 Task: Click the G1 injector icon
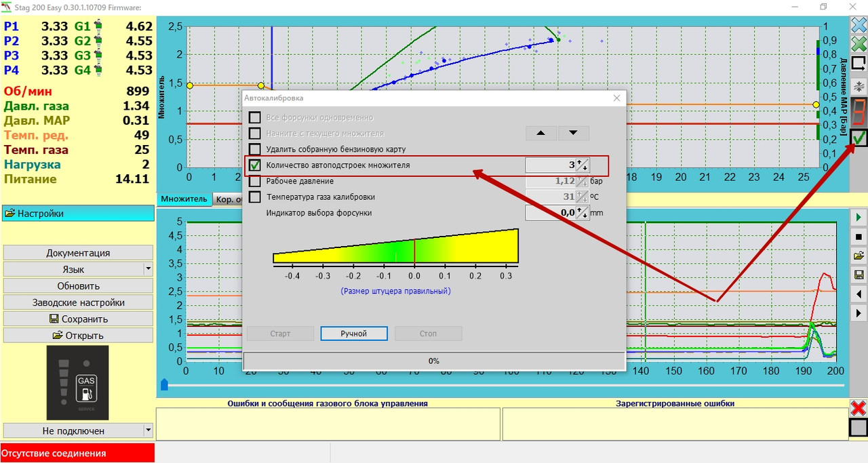99,26
